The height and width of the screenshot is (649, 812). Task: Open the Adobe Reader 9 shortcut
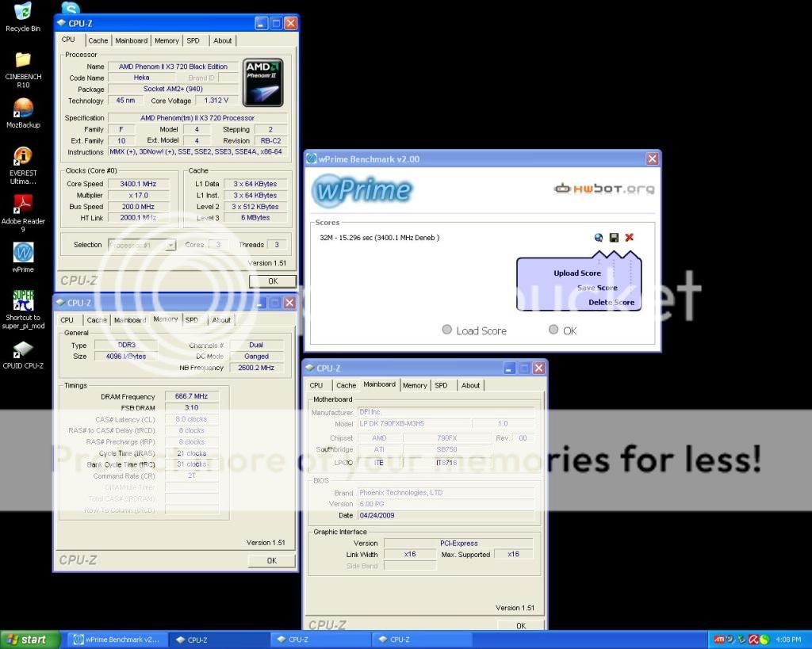point(23,213)
